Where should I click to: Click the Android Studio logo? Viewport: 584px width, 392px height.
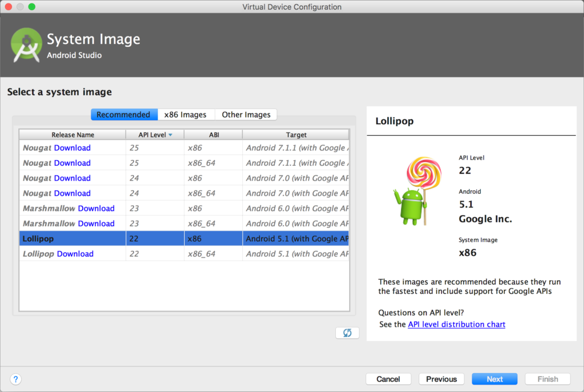click(26, 46)
